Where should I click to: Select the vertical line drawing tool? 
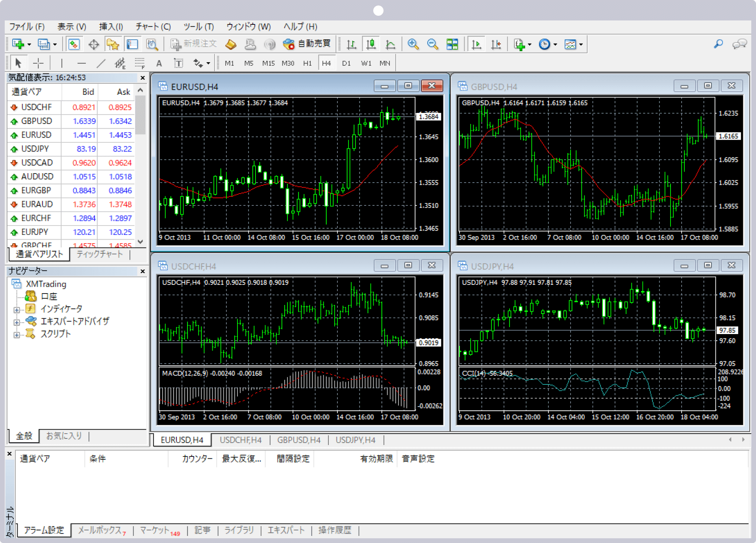tap(62, 63)
